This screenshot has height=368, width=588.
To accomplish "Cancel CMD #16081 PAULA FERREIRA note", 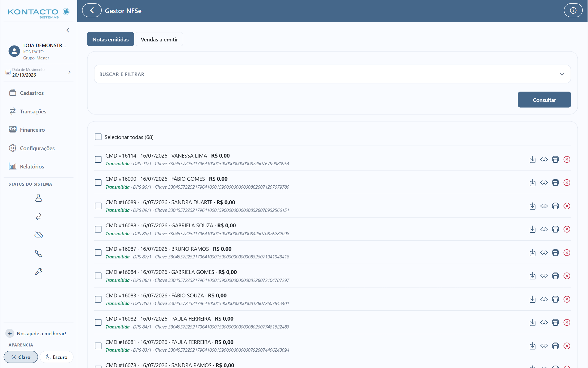I will [x=567, y=346].
